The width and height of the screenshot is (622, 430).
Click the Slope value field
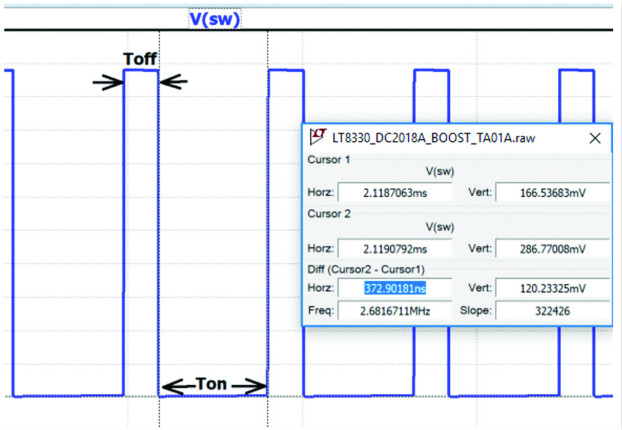551,311
